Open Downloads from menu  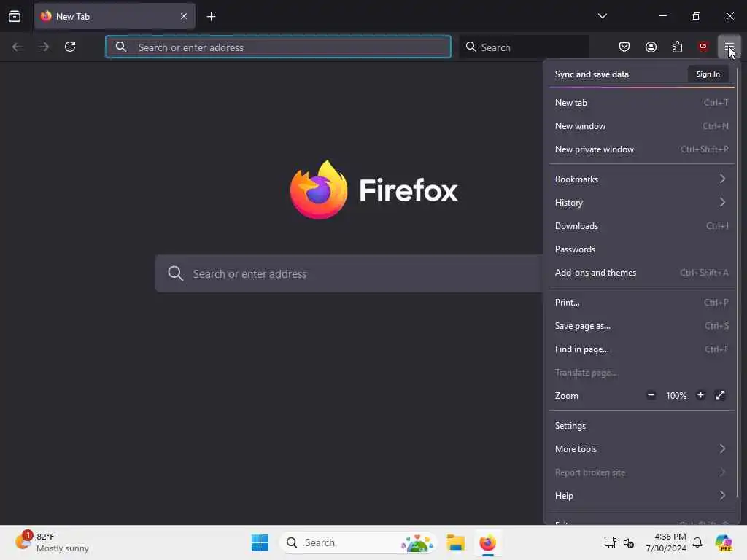(x=642, y=226)
